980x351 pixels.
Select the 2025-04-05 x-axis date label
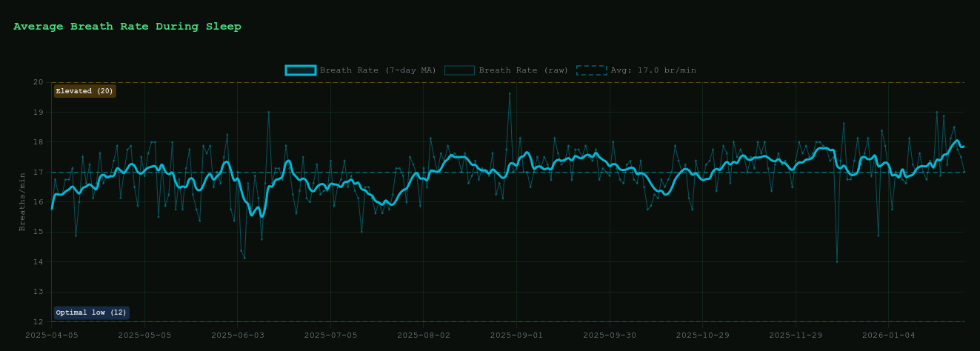point(51,335)
